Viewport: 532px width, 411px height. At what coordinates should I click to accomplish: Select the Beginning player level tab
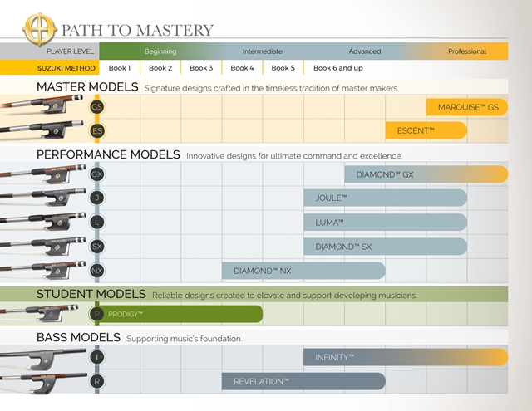[x=160, y=51]
